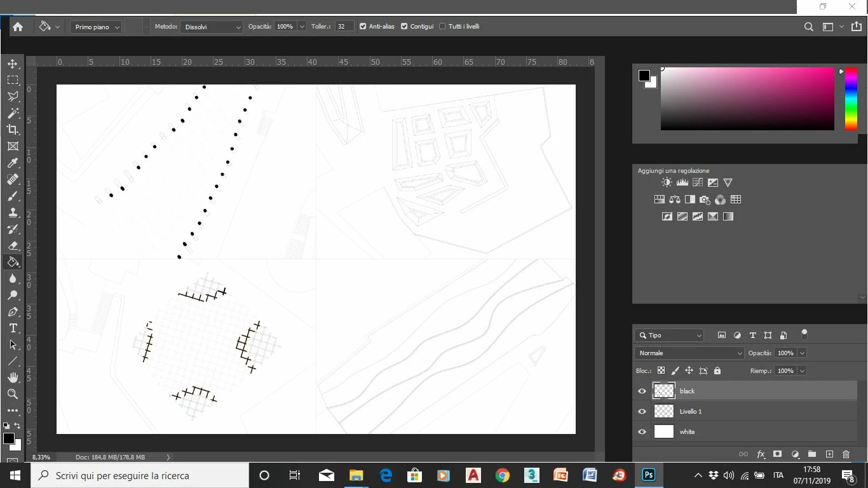Open the Metodo Dissolvi dropdown
The height and width of the screenshot is (488, 868).
[x=212, y=27]
